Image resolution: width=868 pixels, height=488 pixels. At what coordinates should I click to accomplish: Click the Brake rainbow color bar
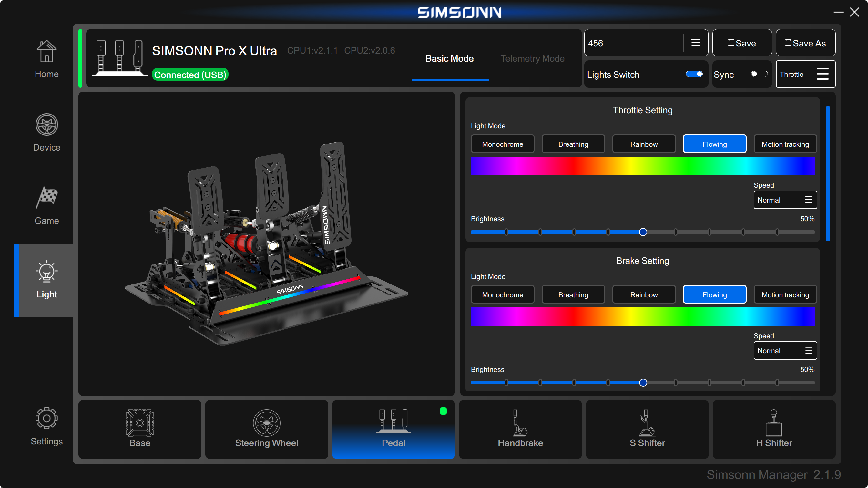[643, 317]
